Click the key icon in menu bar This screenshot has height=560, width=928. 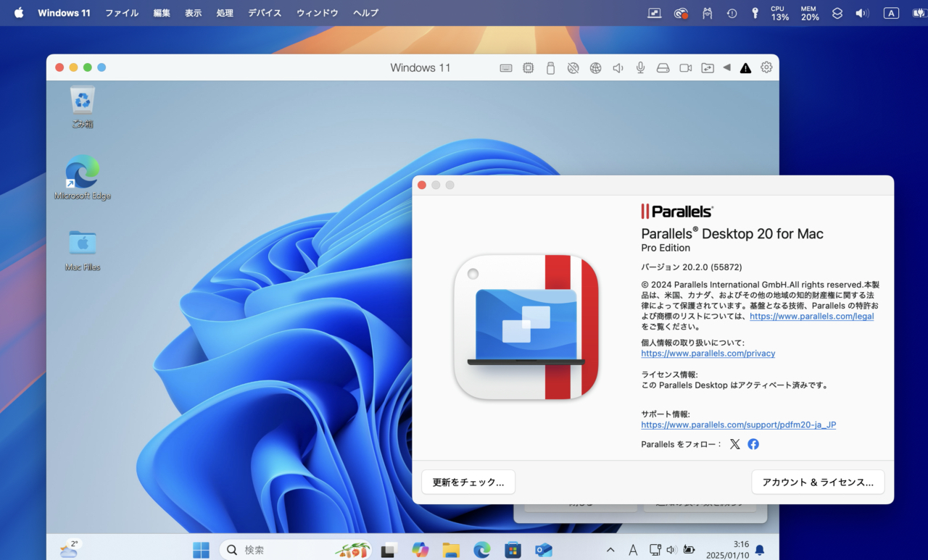point(755,13)
